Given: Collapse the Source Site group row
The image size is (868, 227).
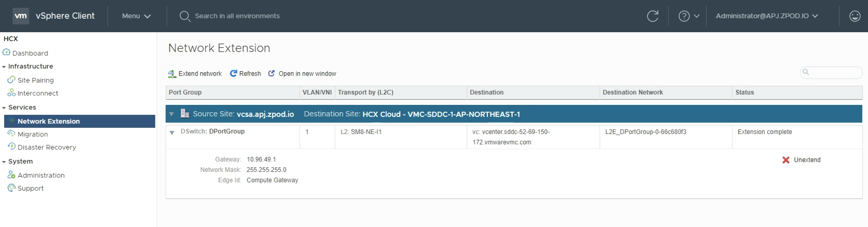Looking at the screenshot, I should click(x=172, y=114).
